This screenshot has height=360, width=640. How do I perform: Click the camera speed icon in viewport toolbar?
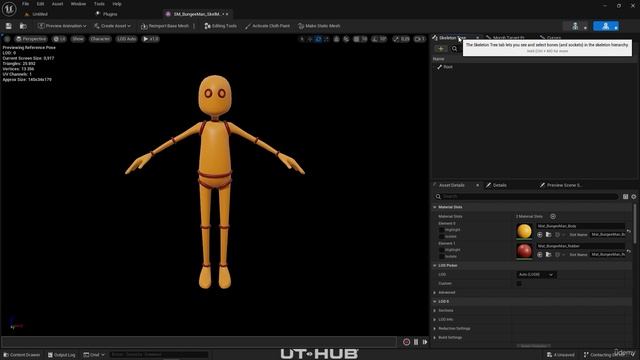coord(420,39)
